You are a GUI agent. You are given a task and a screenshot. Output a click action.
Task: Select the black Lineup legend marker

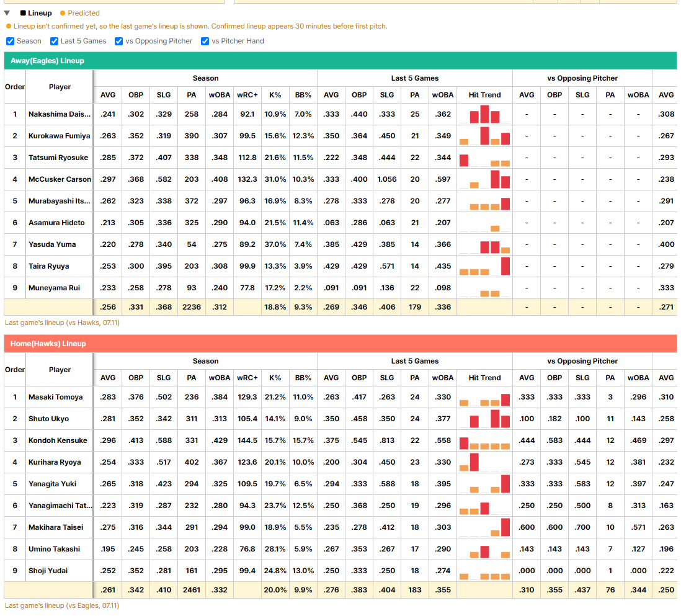click(x=23, y=13)
